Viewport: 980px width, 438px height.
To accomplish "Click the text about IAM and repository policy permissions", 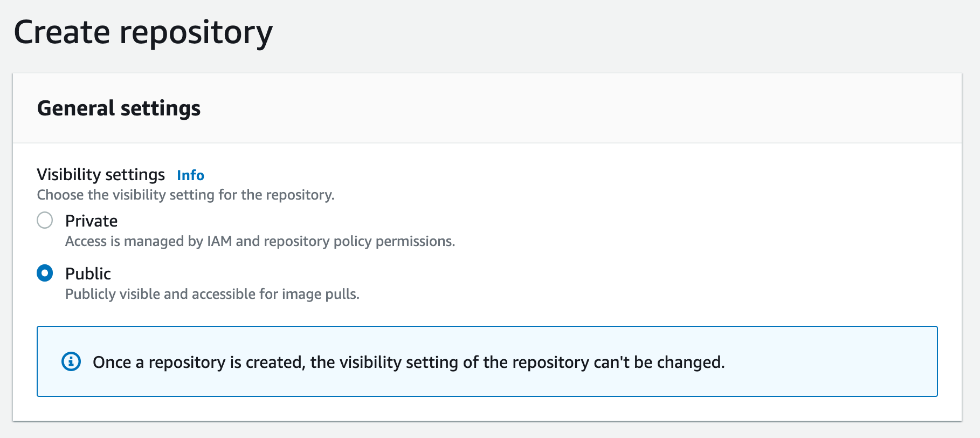I will pos(260,241).
